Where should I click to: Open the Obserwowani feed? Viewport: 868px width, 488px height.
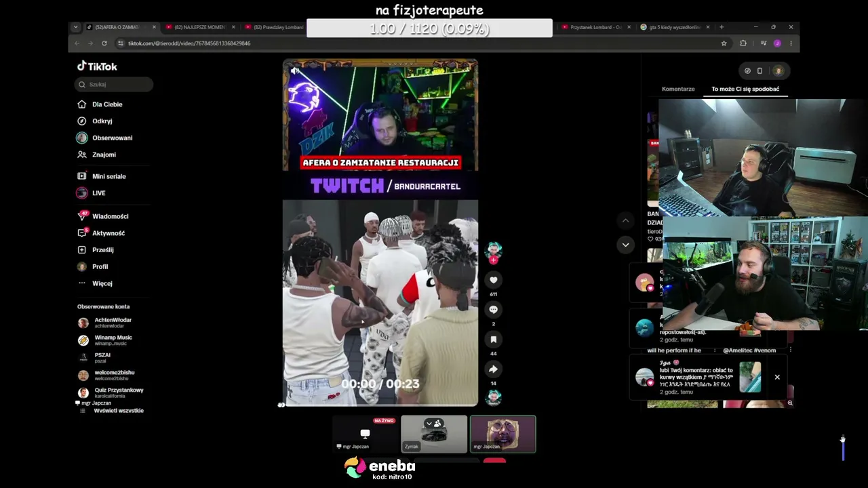pos(104,138)
